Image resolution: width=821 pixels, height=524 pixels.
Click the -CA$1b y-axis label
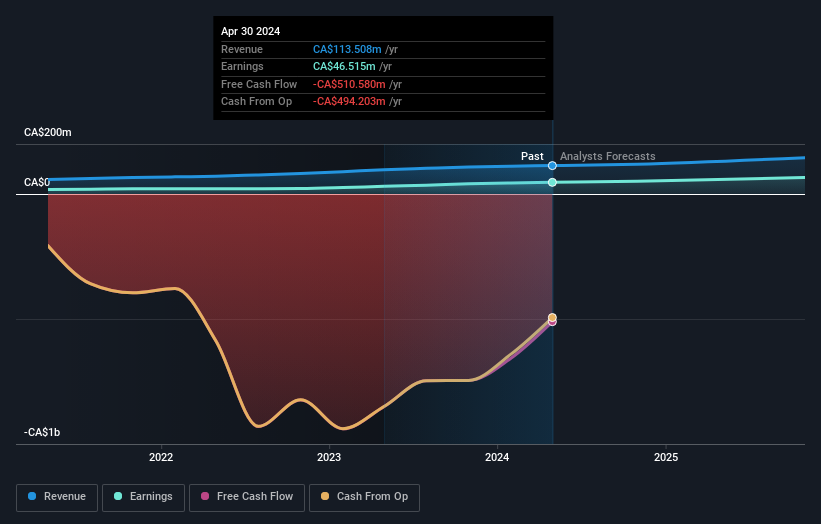click(42, 432)
